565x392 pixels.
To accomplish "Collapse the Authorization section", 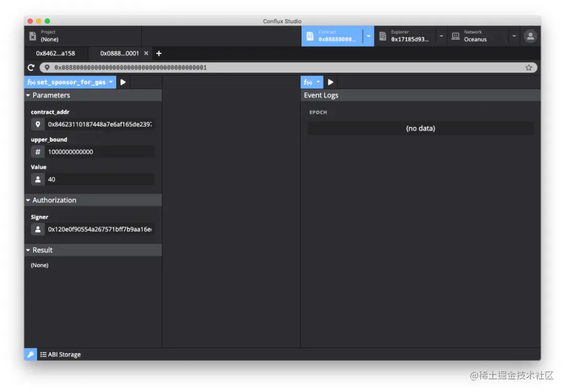I will coord(93,200).
